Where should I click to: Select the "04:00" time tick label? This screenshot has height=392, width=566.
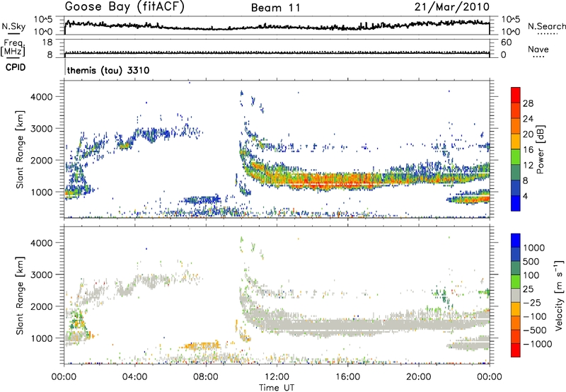point(134,377)
